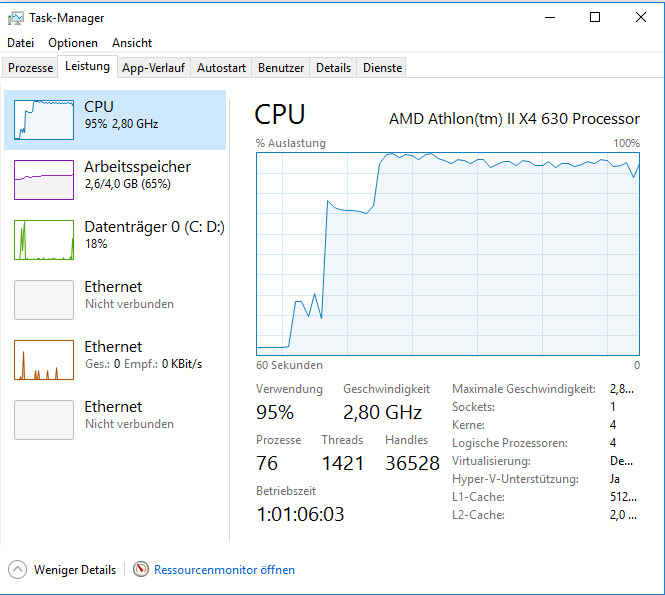Switch to the App-Verlauf tab
This screenshot has height=595, width=665.
153,68
